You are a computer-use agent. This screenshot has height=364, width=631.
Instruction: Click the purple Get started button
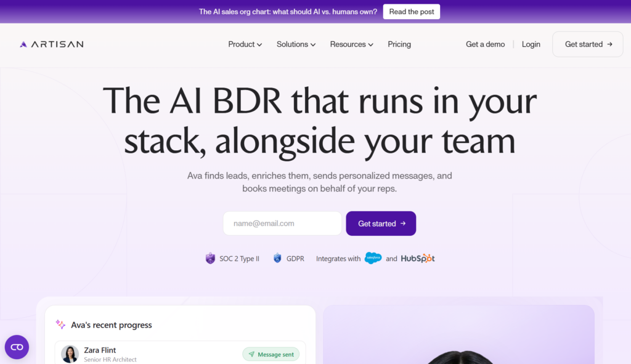[381, 223]
